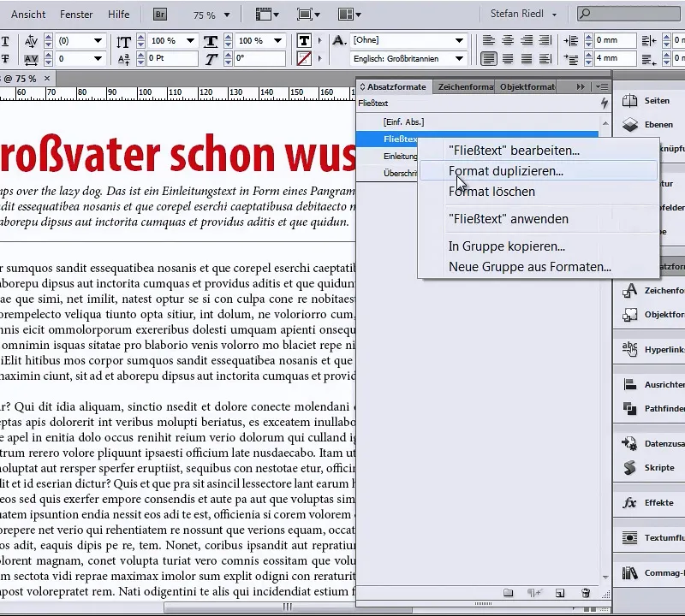Open the view options icon in top bar

click(267, 15)
